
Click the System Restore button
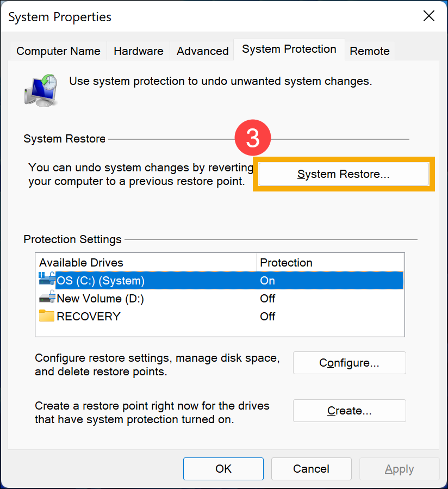344,175
